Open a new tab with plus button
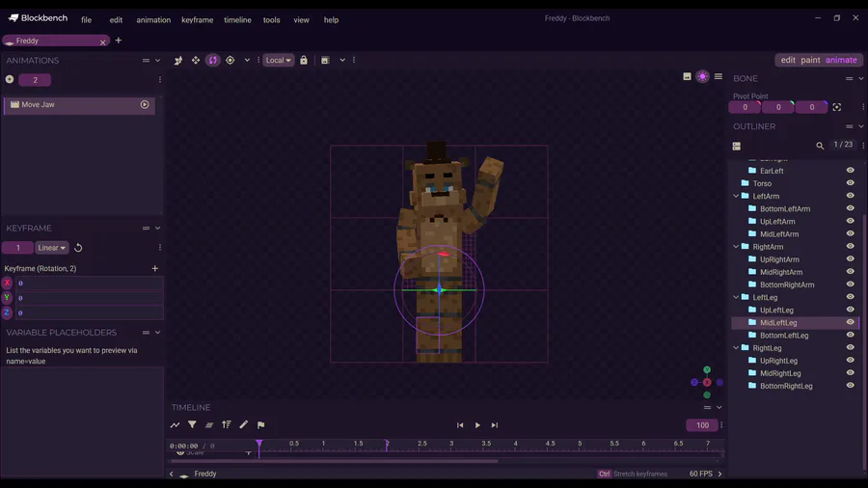Screen dimensions: 868x488 click(119, 41)
